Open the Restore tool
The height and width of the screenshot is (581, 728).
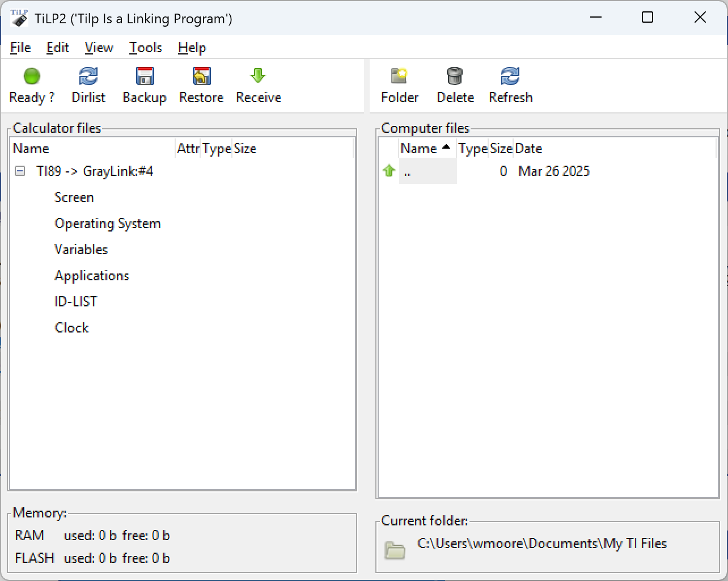[x=201, y=86]
